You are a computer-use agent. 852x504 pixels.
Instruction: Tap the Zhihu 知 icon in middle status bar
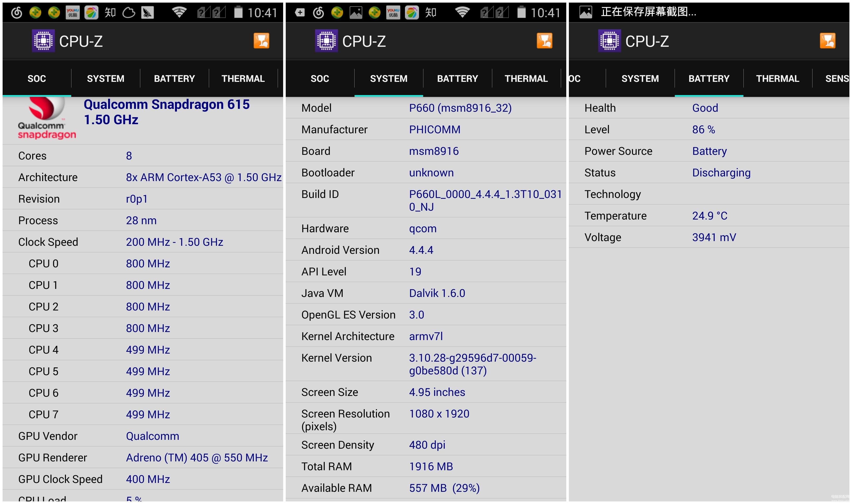click(431, 12)
